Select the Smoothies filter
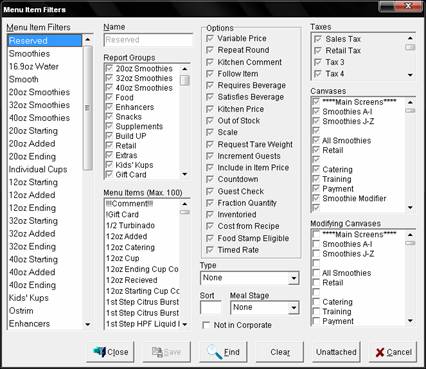The image size is (426, 369). [45, 54]
